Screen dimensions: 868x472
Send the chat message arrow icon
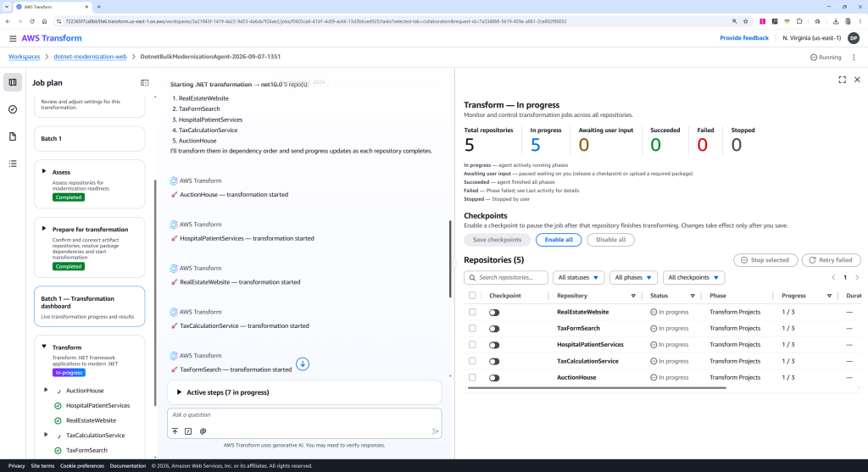[x=435, y=431]
